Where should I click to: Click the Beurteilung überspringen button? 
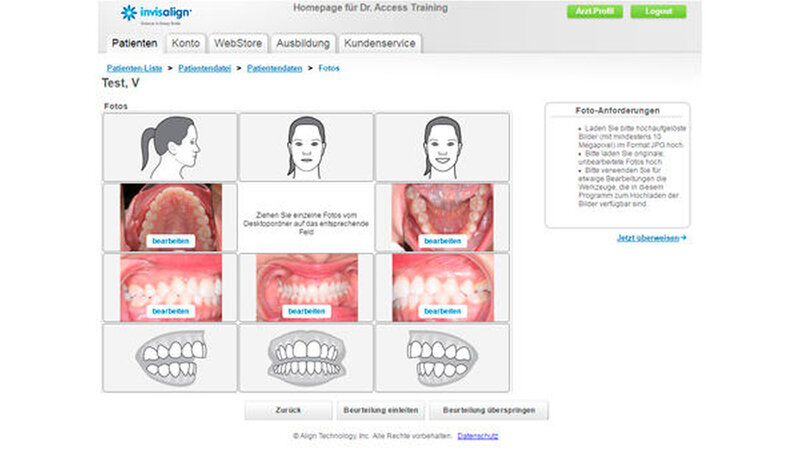489,410
